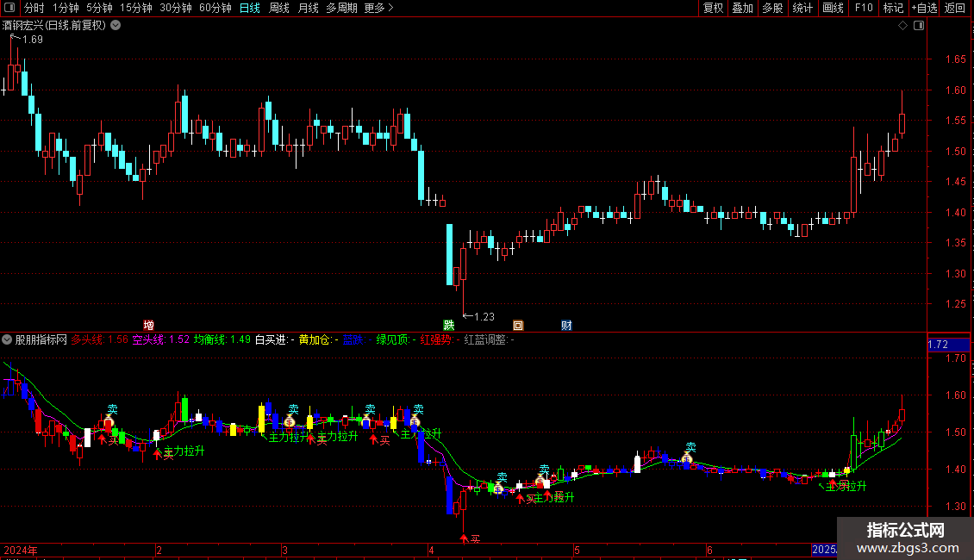Select the 5分钟 period tab
Screen dimensions: 974x560
99,8
